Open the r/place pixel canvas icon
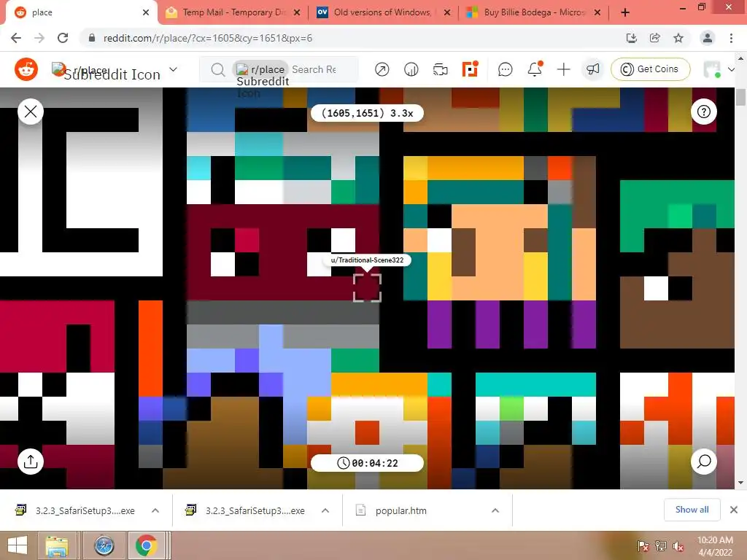 [x=470, y=69]
